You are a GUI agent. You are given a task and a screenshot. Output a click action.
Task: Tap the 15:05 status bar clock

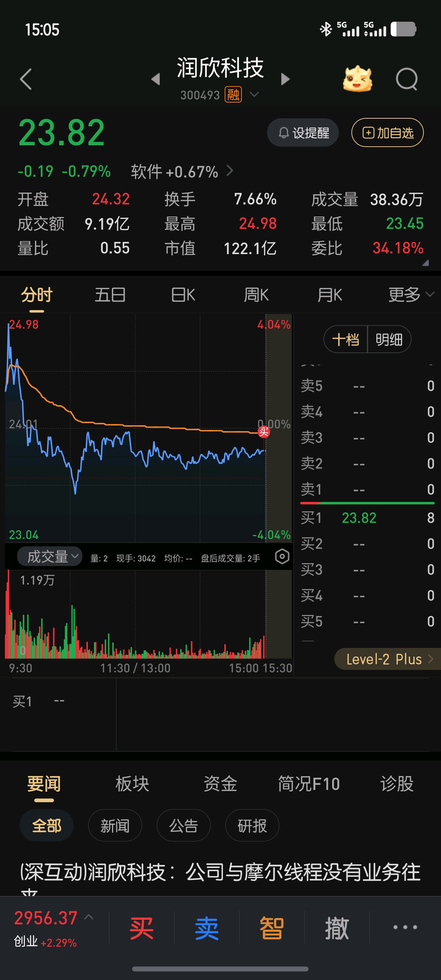(x=42, y=30)
